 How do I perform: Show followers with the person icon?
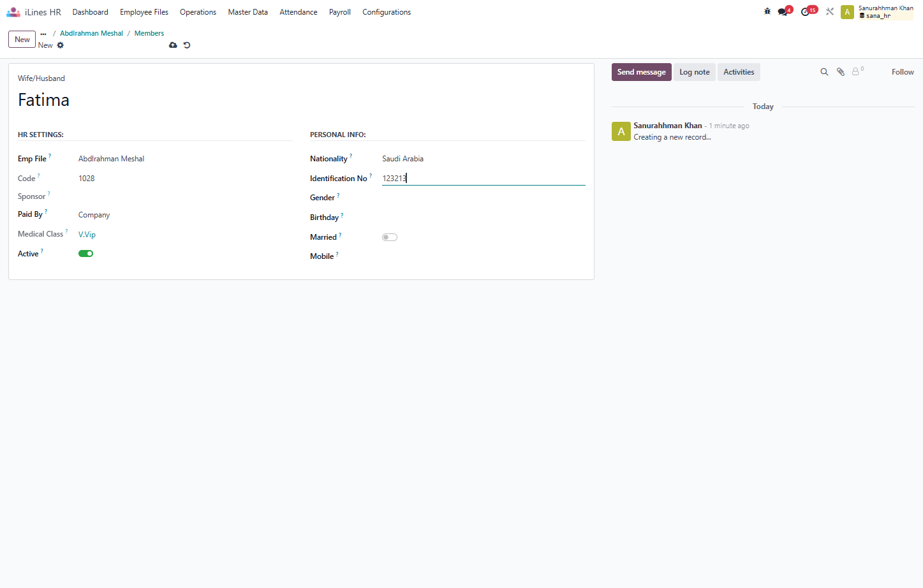point(857,71)
